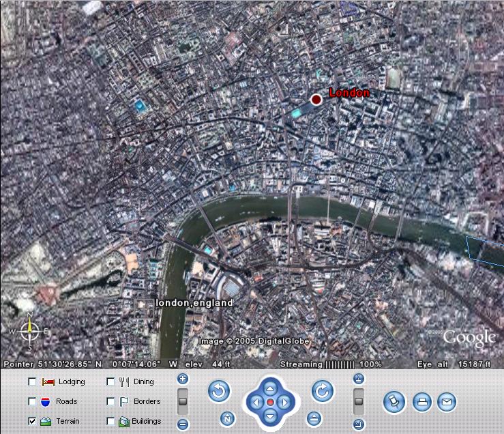Enable the Dining layer checkbox
Image resolution: width=504 pixels, height=434 pixels.
click(110, 381)
